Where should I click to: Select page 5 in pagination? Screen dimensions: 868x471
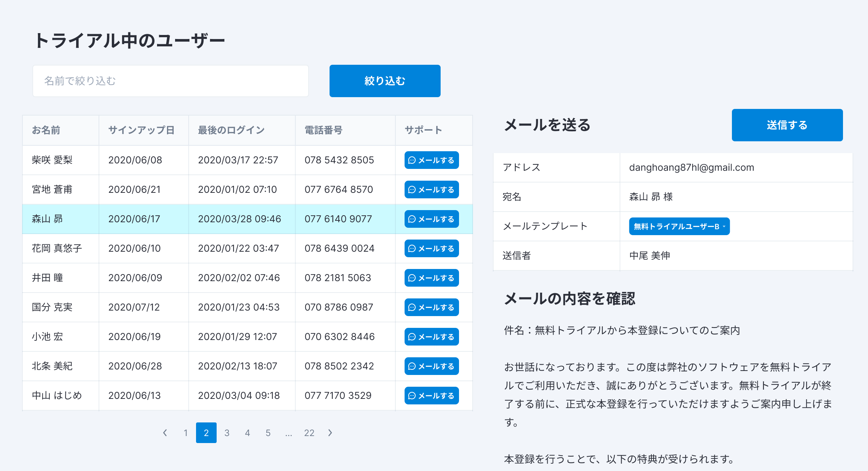[x=268, y=433]
